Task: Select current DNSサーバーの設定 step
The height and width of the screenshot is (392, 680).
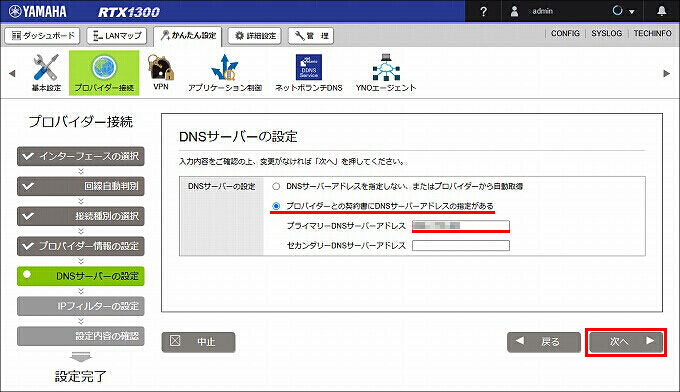Action: [81, 276]
